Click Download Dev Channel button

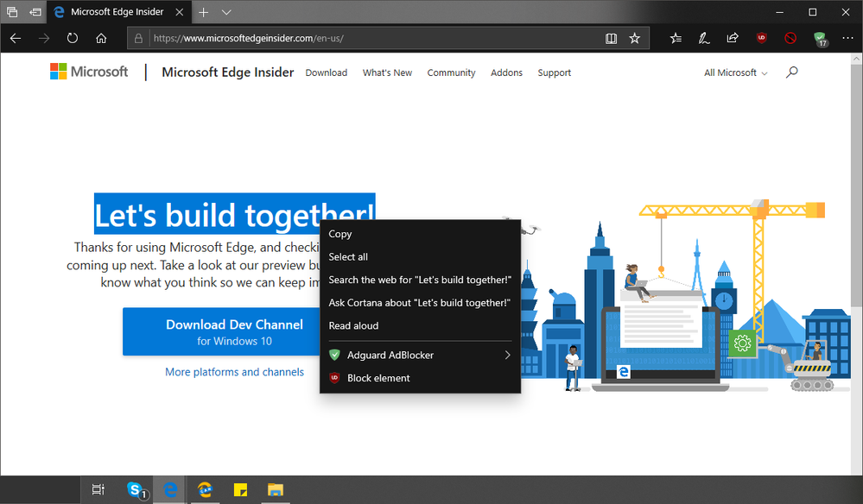coord(222,331)
